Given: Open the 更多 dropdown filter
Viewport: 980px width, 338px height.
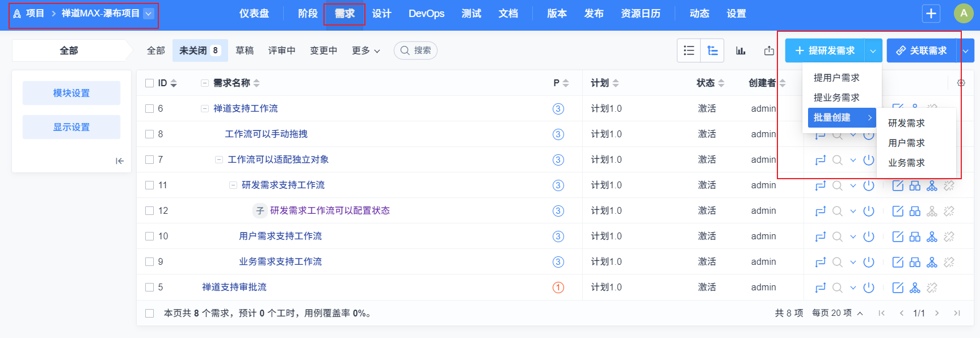Looking at the screenshot, I should pyautogui.click(x=365, y=50).
